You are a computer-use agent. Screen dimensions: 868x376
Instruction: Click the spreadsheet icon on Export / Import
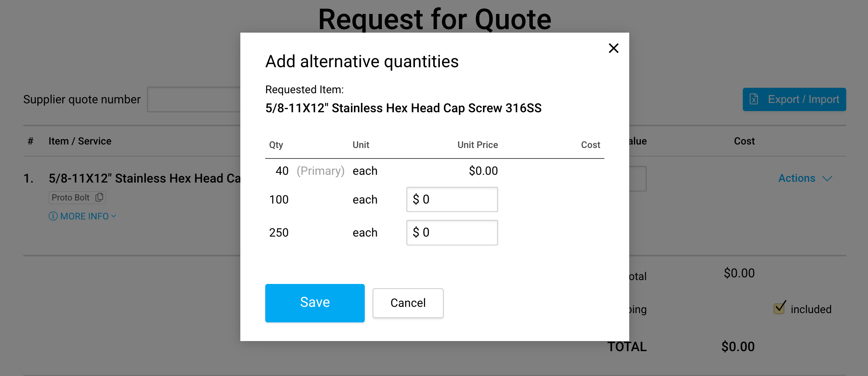point(754,99)
